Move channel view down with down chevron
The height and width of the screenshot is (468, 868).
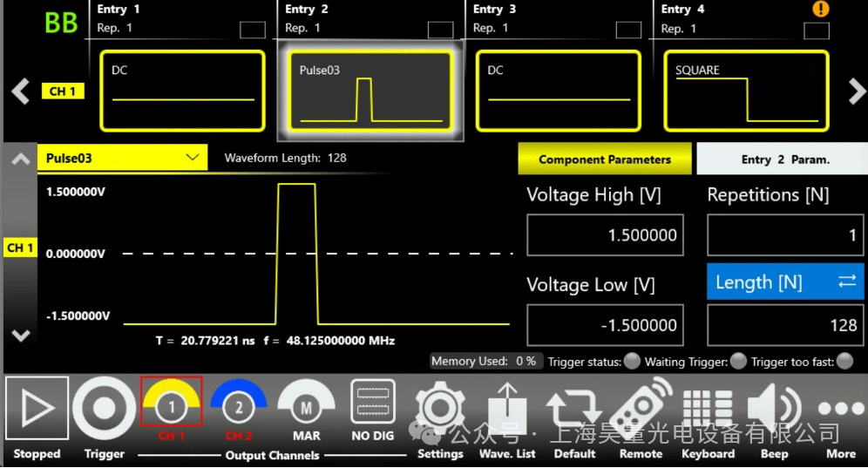[x=21, y=335]
